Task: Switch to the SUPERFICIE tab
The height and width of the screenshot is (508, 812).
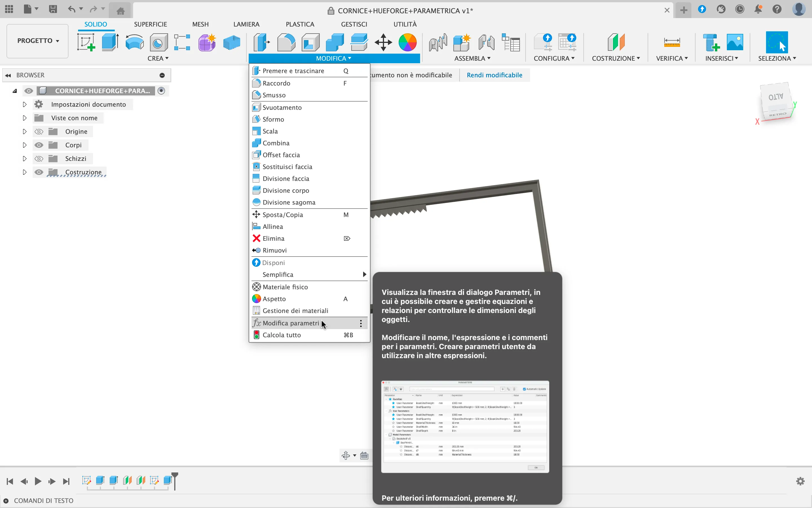Action: pyautogui.click(x=150, y=24)
